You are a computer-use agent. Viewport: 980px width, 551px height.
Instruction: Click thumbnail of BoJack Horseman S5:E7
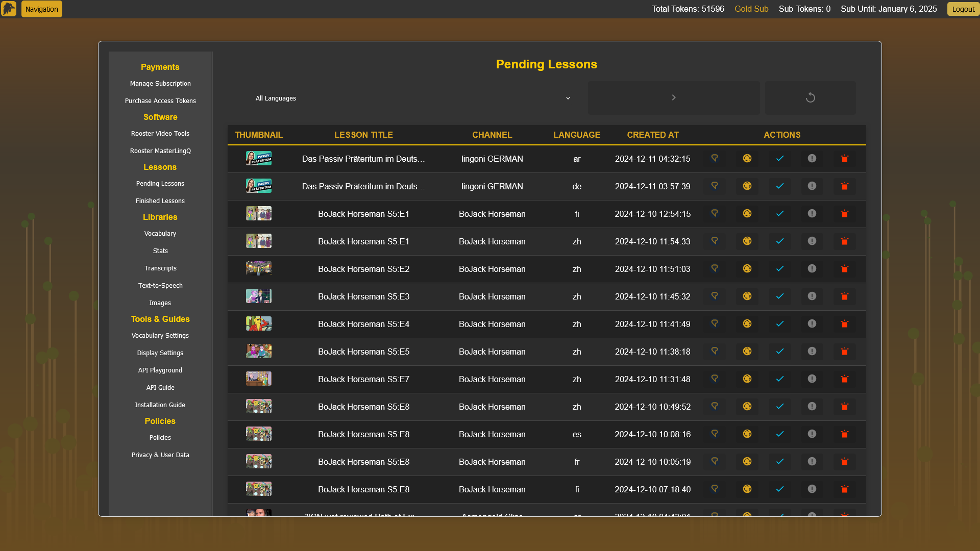[259, 379]
